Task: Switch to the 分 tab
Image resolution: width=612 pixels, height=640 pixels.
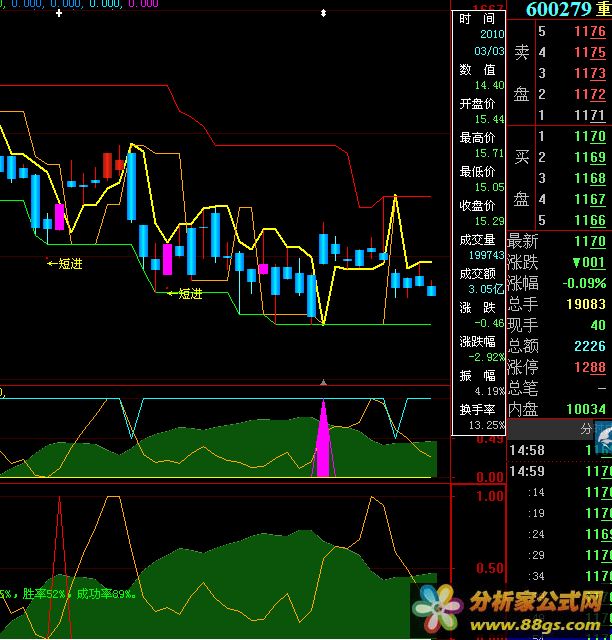Action: [586, 429]
